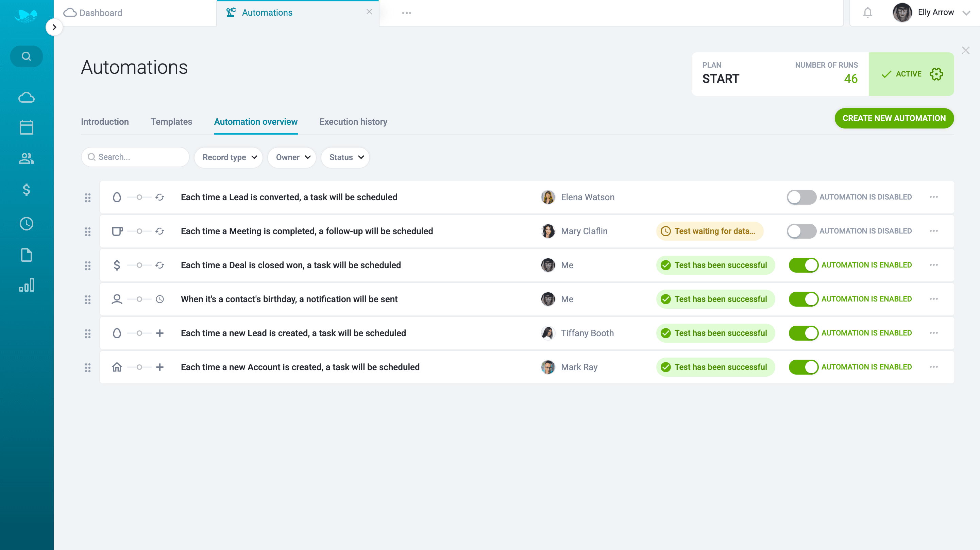The width and height of the screenshot is (980, 550).
Task: Disable the Deal is closed won automation
Action: tap(803, 265)
